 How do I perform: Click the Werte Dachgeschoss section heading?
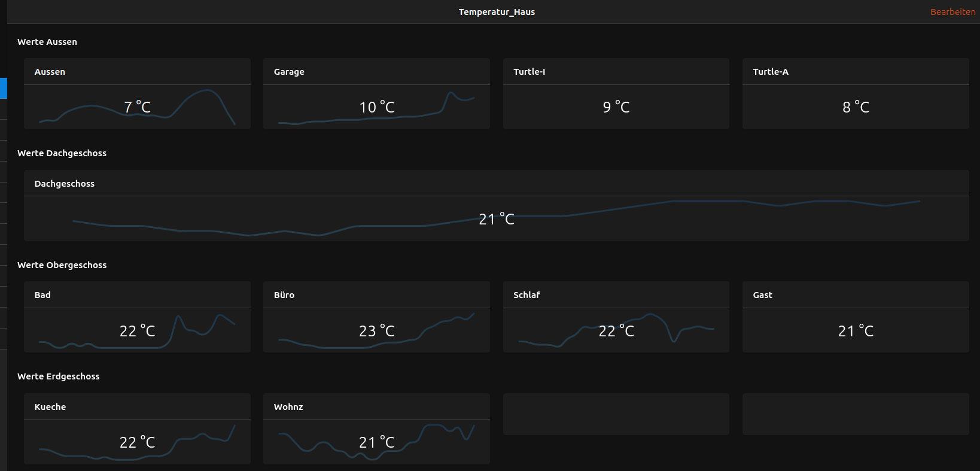(x=62, y=153)
